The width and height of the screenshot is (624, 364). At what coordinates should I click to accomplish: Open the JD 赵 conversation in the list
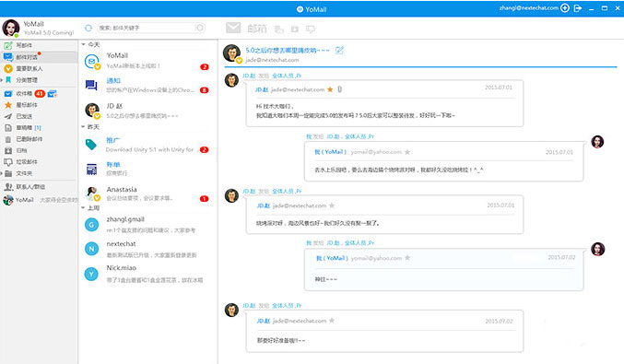pos(147,111)
